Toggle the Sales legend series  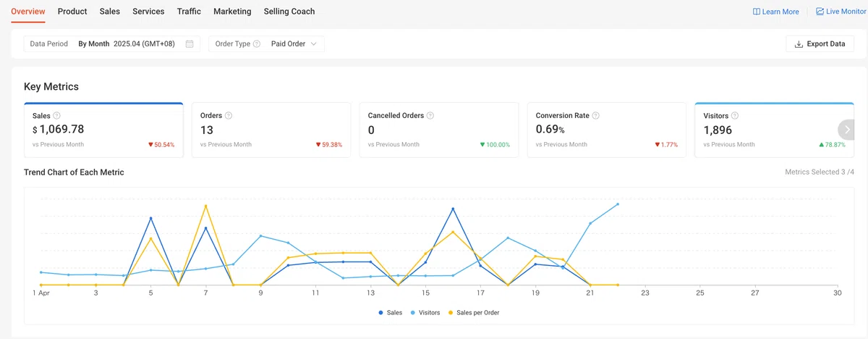(391, 313)
